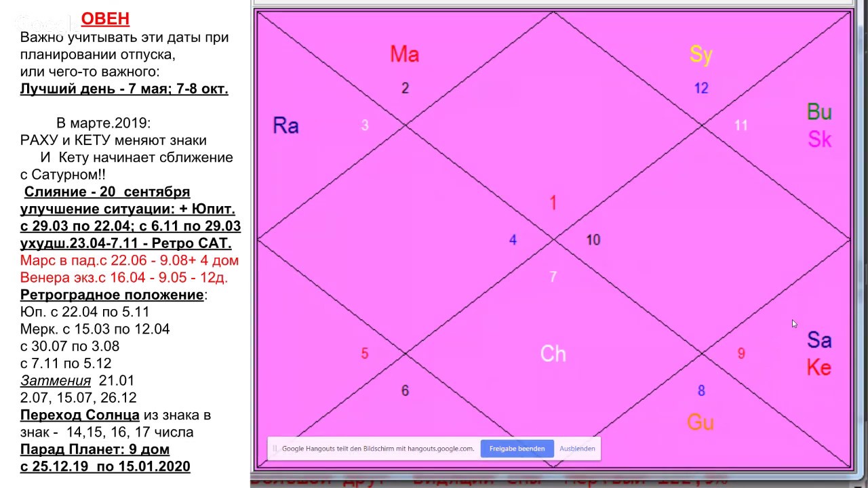This screenshot has height=488, width=868.
Task: Click the 'Sy' planet label in house 12
Action: point(701,54)
